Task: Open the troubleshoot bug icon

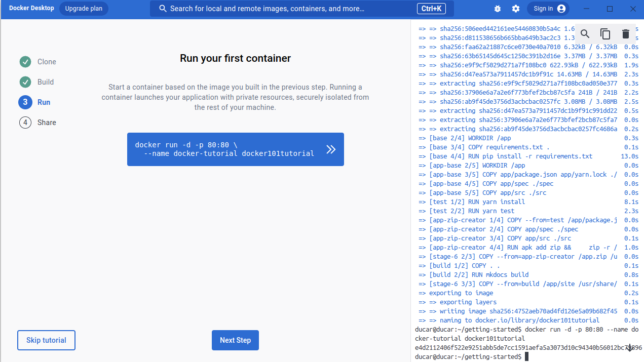Action: coord(497,9)
